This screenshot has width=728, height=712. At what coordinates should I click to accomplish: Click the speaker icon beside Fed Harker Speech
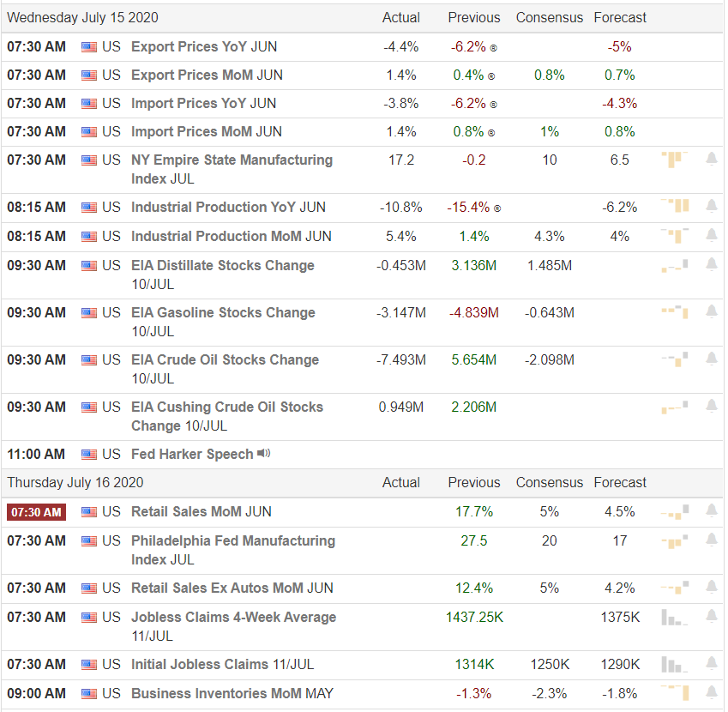click(x=263, y=454)
